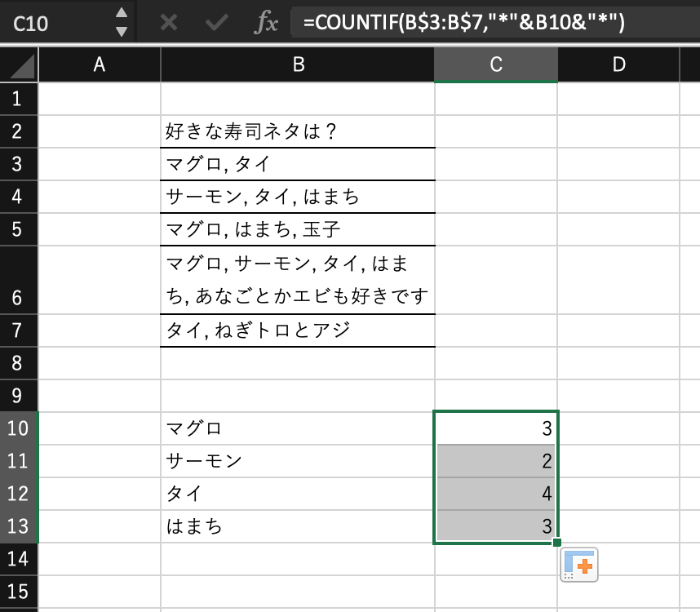Select row 12 header
This screenshot has height=612, width=700.
tap(19, 493)
